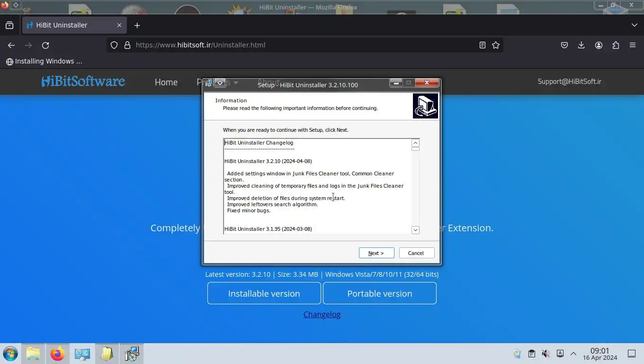Go to the Home menu
The image size is (644, 364).
tap(166, 82)
